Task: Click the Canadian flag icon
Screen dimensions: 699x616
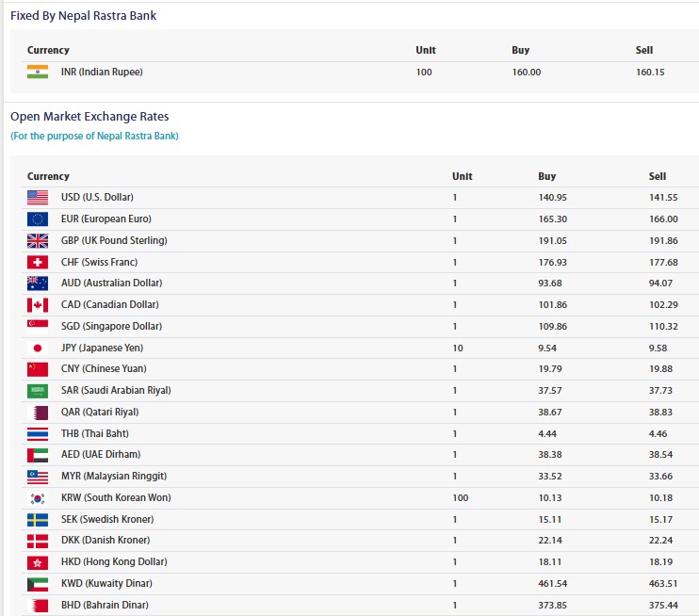Action: (x=38, y=305)
